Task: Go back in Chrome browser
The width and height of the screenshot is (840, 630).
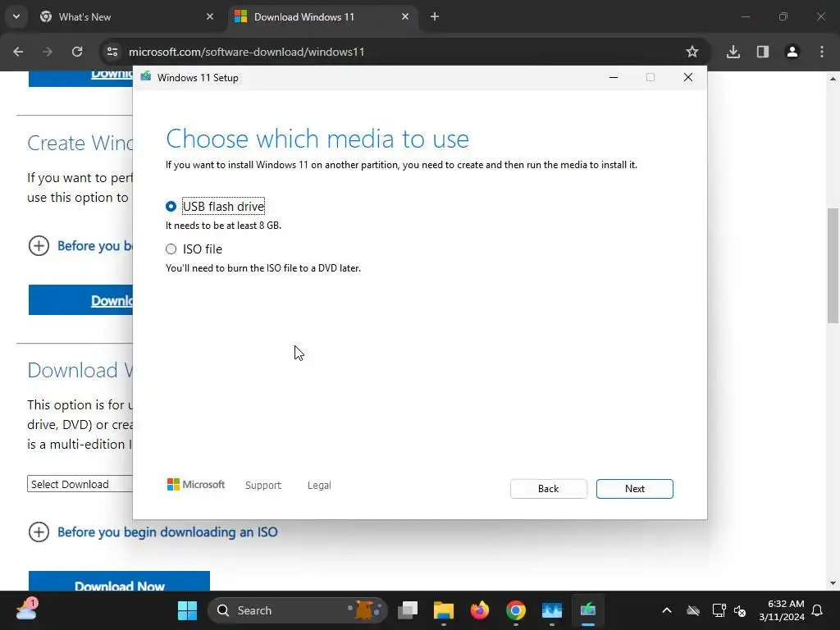Action: (x=18, y=52)
